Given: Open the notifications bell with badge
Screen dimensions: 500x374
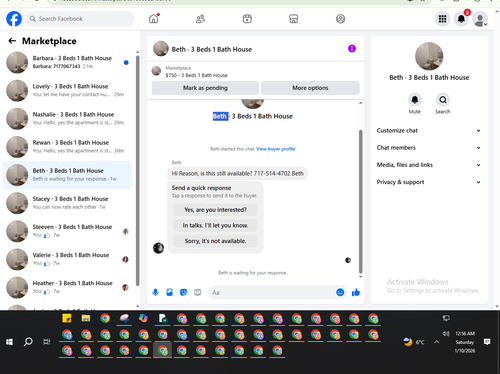Looking at the screenshot, I should click(461, 19).
